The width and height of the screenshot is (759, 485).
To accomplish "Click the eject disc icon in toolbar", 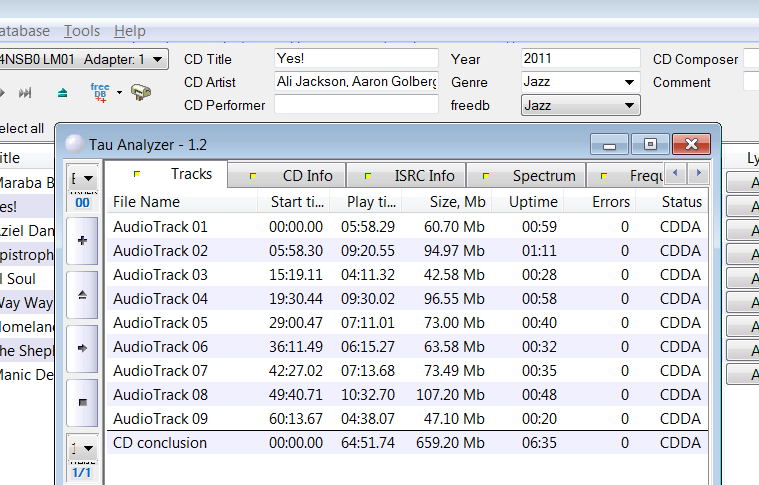I will coord(62,92).
